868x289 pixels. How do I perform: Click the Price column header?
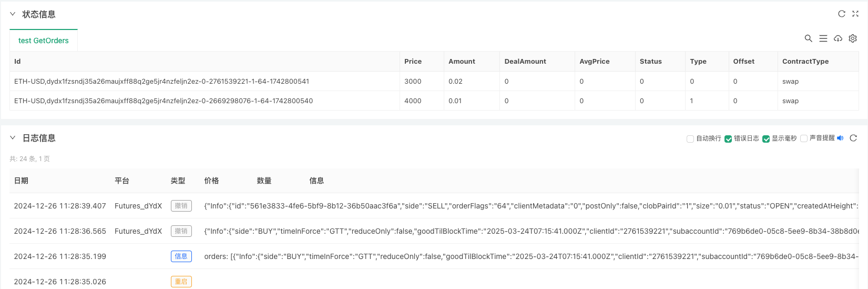[413, 62]
